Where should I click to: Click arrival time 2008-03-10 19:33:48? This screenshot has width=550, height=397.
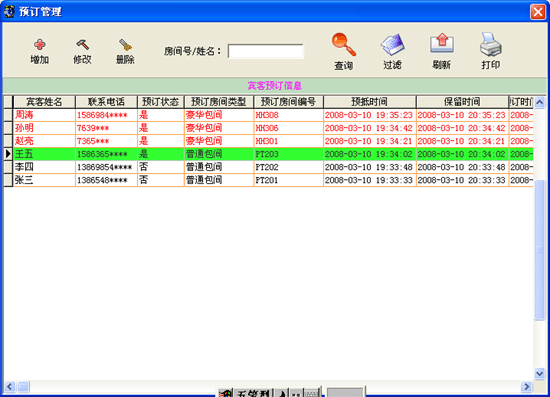click(370, 167)
